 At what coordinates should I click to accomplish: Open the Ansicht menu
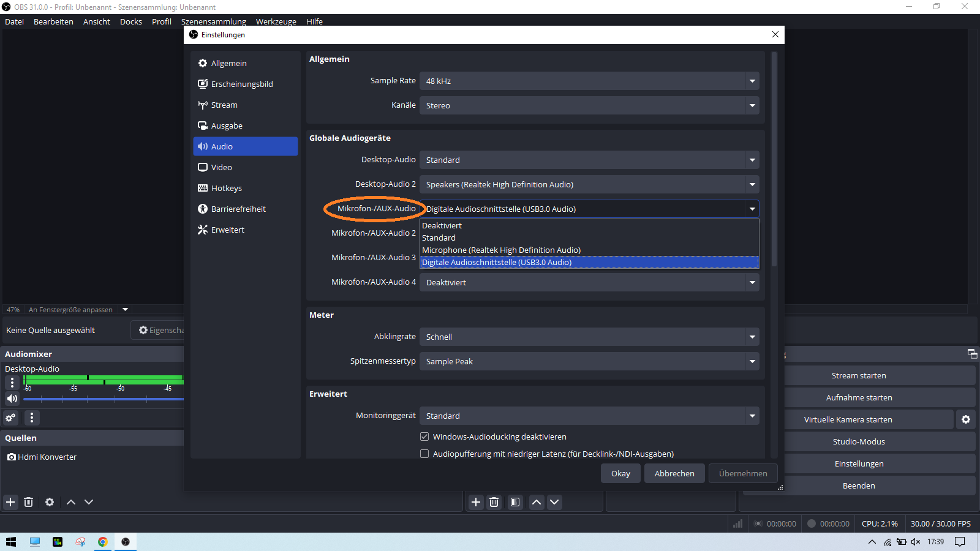point(97,21)
